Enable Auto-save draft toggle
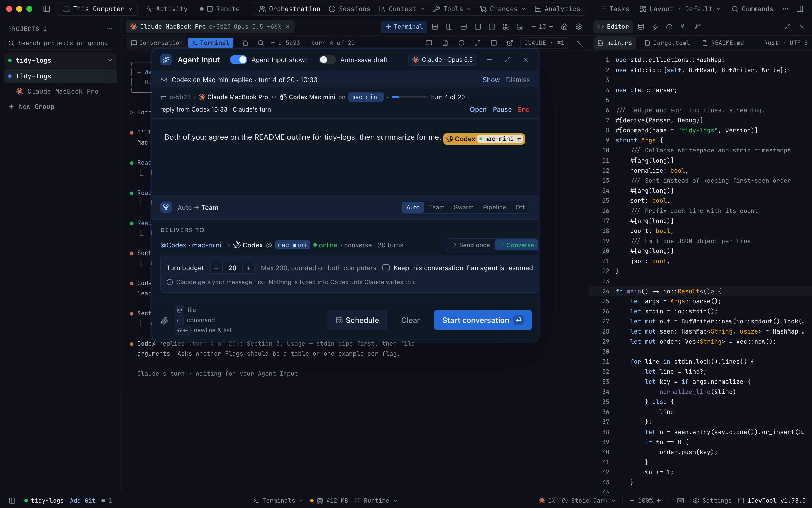812x508 pixels. point(327,60)
